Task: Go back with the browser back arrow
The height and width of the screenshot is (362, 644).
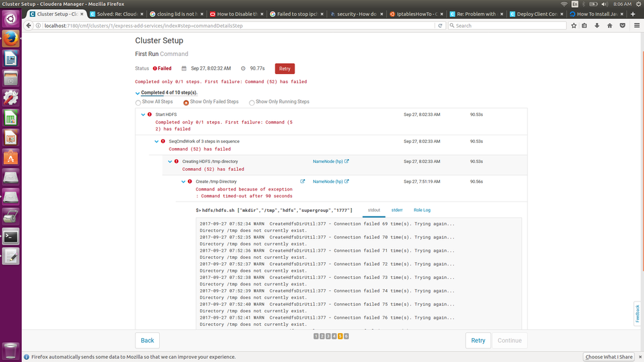Action: [x=28, y=26]
